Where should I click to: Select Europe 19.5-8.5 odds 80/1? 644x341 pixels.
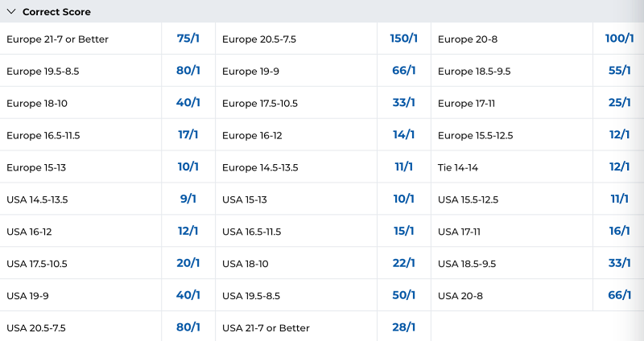188,71
